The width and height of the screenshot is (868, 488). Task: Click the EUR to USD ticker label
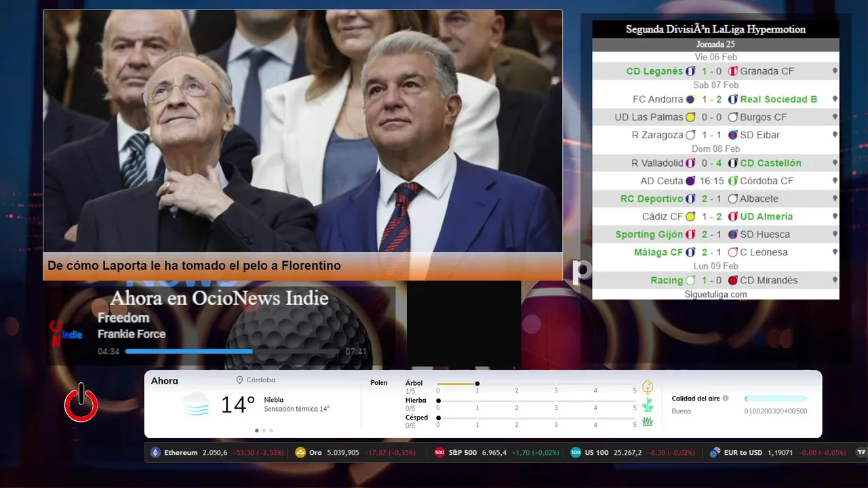pos(743,453)
